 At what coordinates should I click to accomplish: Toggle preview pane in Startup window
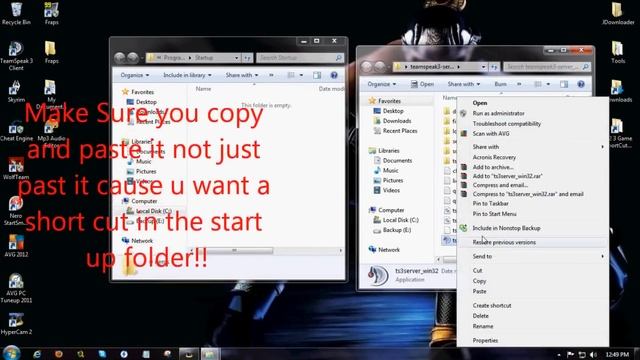[x=317, y=75]
